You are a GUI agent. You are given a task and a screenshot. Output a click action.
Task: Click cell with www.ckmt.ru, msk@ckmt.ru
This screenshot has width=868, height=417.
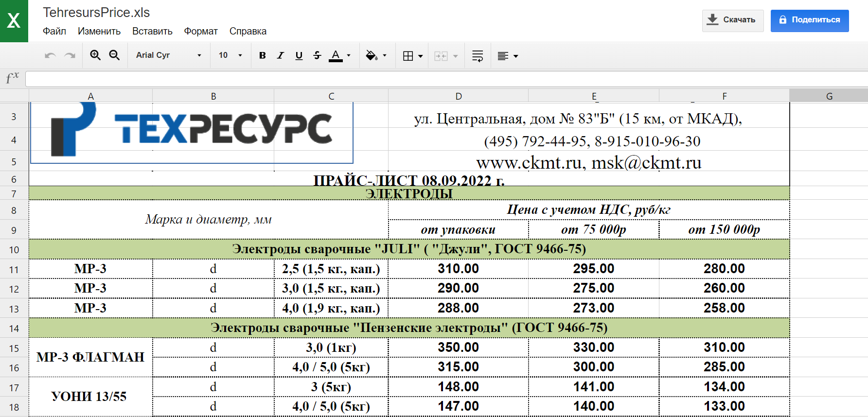coord(589,162)
